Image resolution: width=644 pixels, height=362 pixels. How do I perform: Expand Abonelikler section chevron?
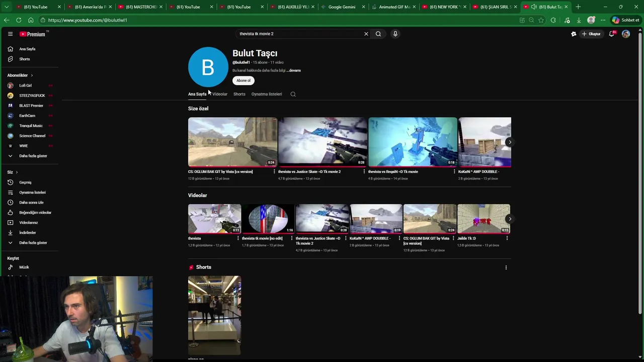(31, 75)
